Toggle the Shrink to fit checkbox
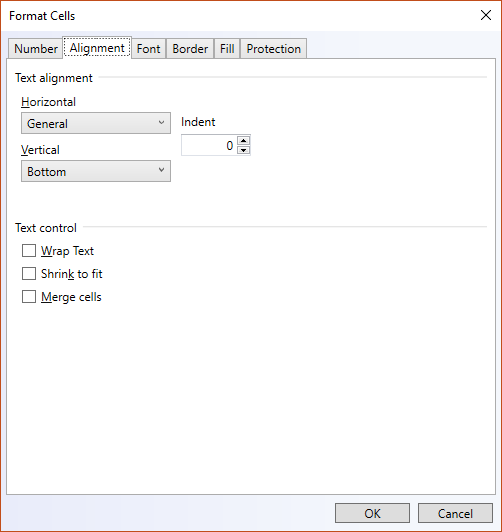 click(29, 273)
